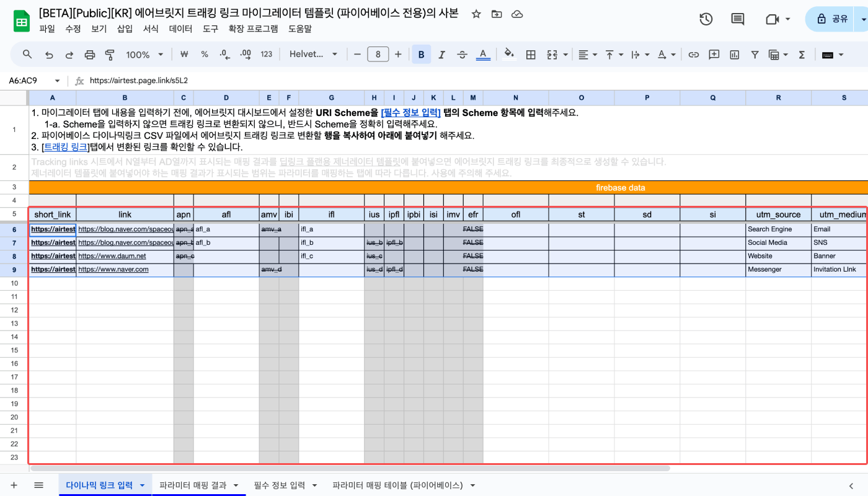This screenshot has width=868, height=496.
Task: Insert a comment from the toolbar
Action: pos(714,55)
